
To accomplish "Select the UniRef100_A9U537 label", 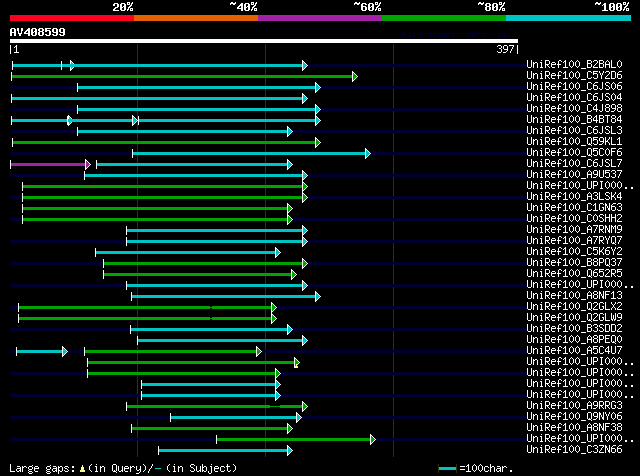I will coord(574,175).
